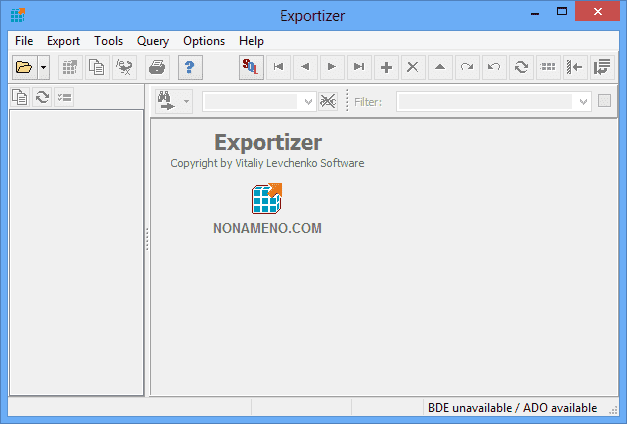
Task: Click the vertical splitter between panels
Action: coord(147,240)
